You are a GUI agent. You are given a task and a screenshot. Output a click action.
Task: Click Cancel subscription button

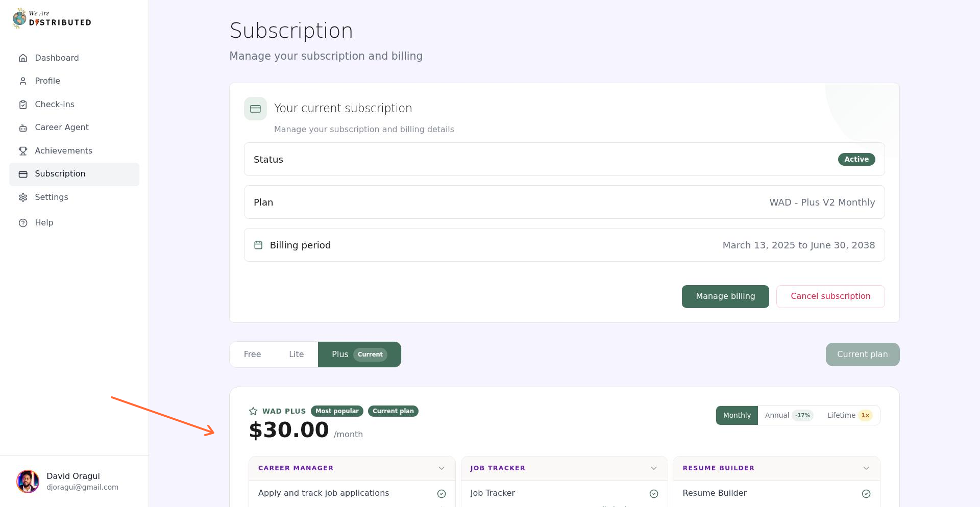click(830, 296)
